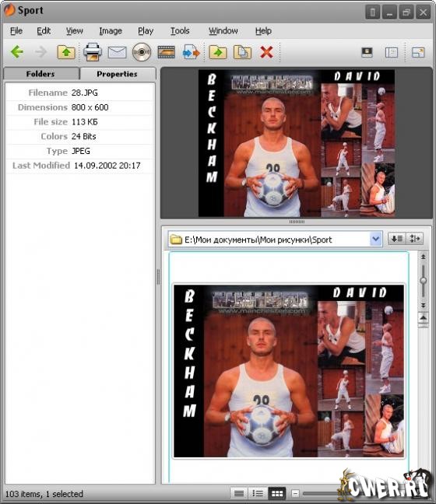Viewport: 436px width, 504px height.
Task: Click the vertical panel splitter grip
Action: click(x=158, y=277)
